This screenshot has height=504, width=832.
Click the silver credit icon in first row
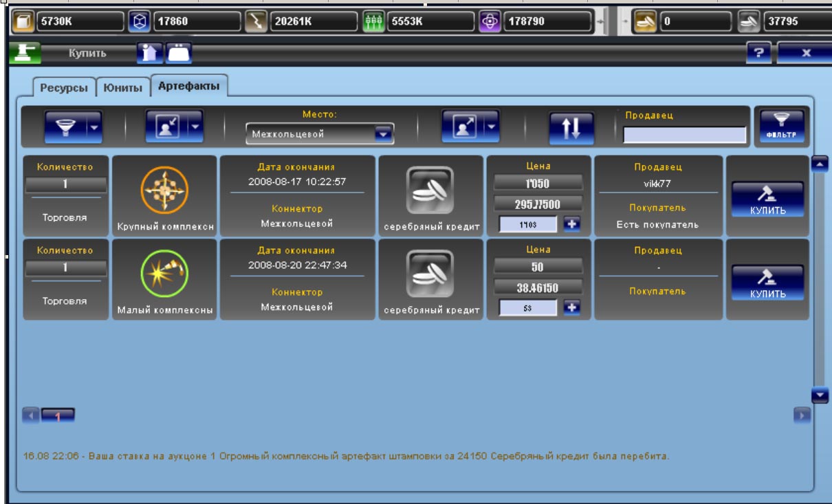click(430, 190)
